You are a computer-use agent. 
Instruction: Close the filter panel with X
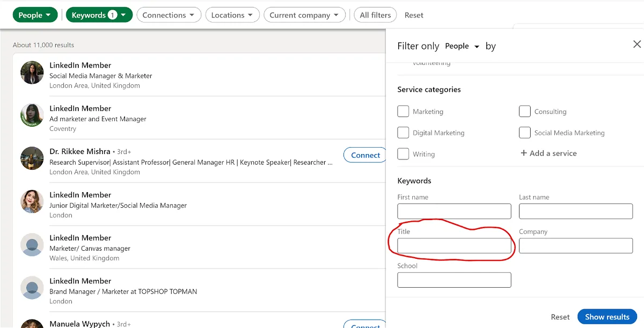coord(636,44)
